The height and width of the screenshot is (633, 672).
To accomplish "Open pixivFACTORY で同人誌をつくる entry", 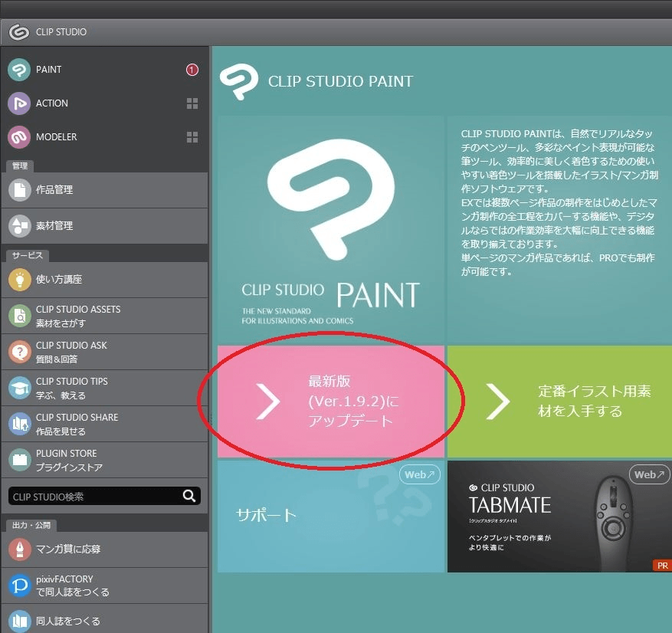I will click(104, 585).
